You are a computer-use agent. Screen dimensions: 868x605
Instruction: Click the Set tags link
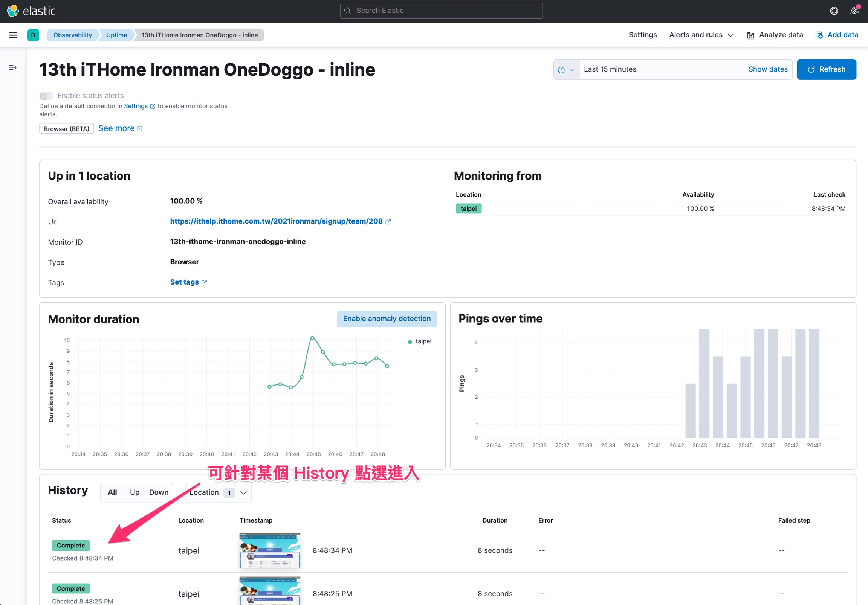click(184, 282)
